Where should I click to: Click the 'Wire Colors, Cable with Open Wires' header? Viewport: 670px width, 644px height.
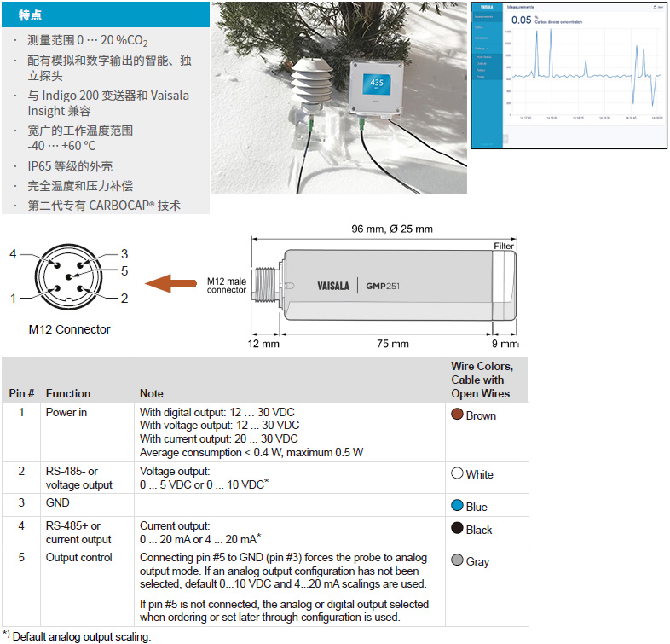tap(482, 380)
